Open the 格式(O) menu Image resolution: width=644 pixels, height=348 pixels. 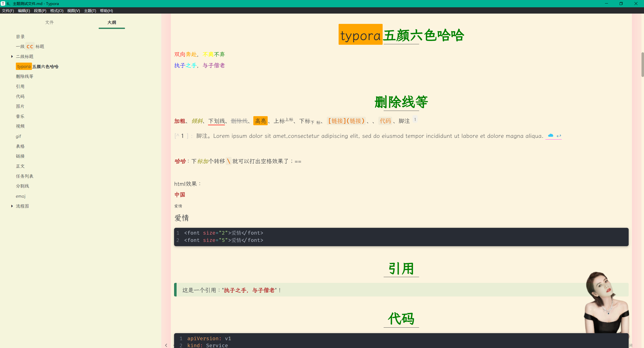pos(57,11)
